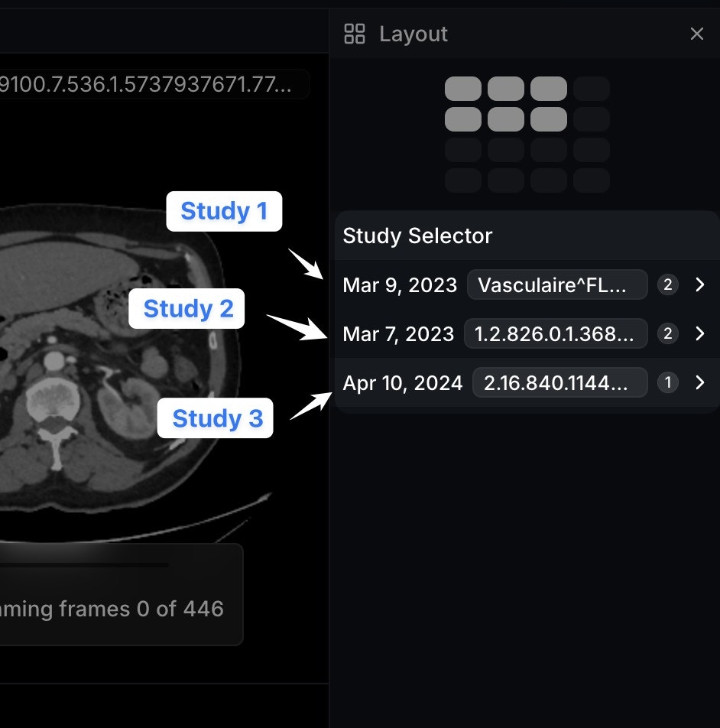Click the series count badge for Mar 7 study

[x=667, y=333]
